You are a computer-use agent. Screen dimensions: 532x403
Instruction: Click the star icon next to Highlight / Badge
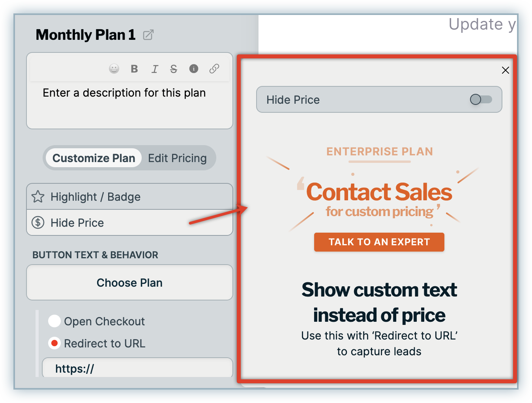click(38, 196)
